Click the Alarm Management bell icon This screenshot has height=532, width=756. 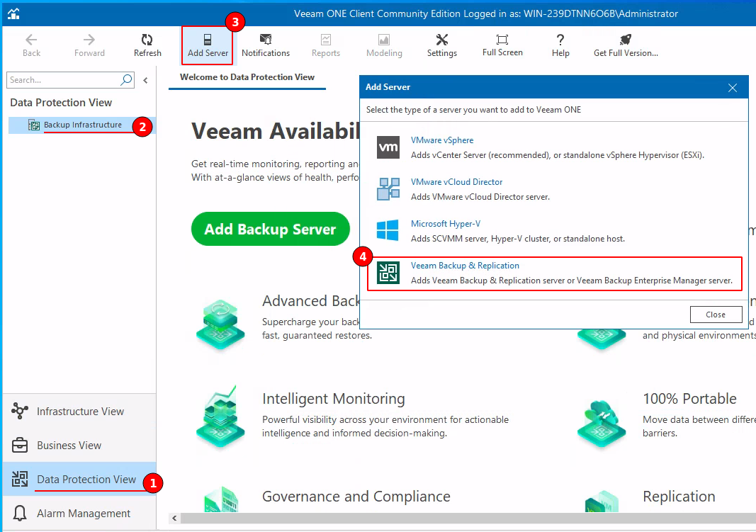(x=20, y=513)
